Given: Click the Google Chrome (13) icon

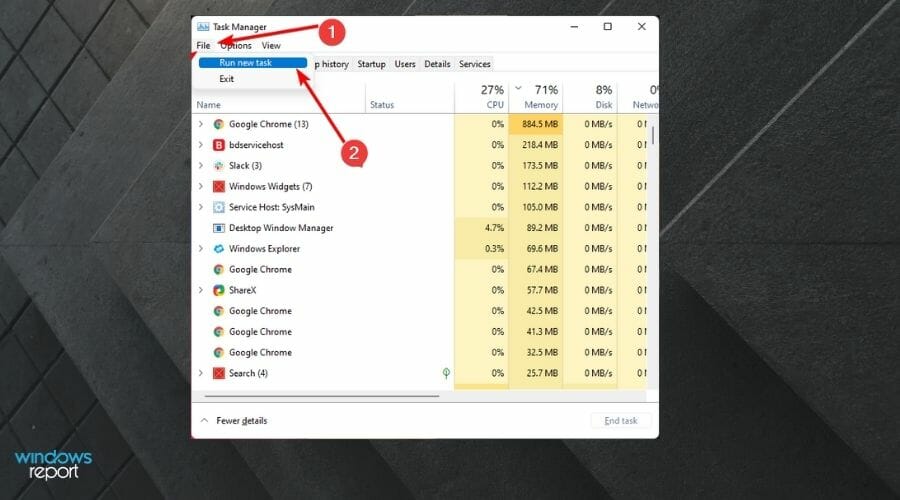Looking at the screenshot, I should point(219,124).
